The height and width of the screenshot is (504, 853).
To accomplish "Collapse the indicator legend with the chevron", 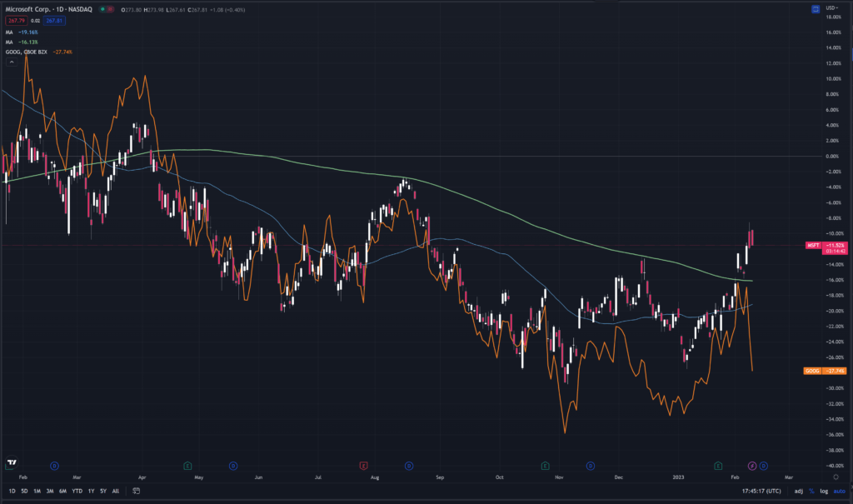I will [12, 62].
